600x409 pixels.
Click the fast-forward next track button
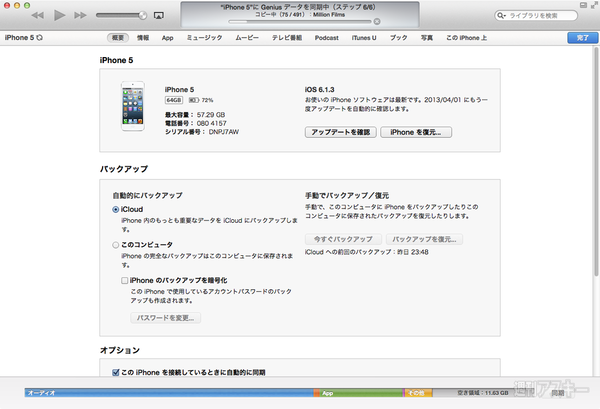point(80,15)
